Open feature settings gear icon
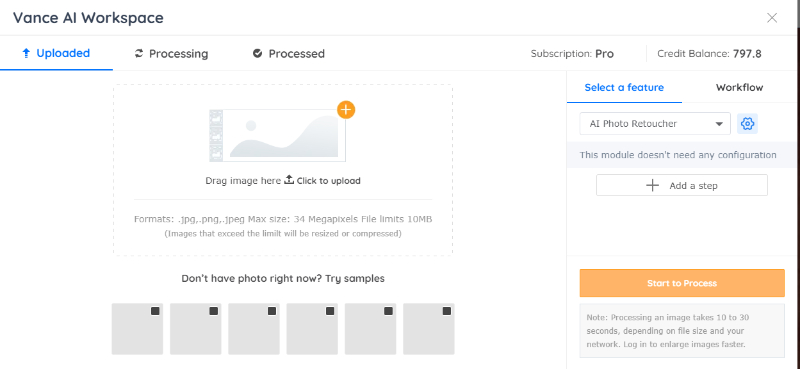Image resolution: width=800 pixels, height=369 pixels. click(747, 124)
